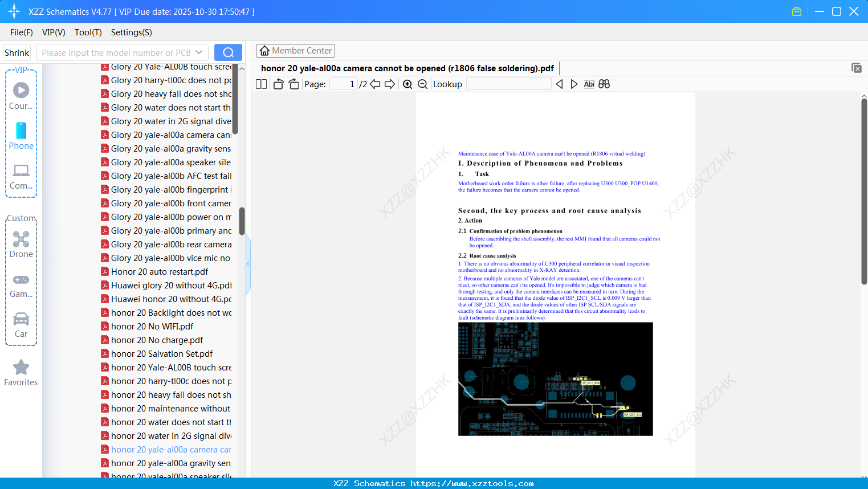Open the File(F) menu
868x489 pixels.
(22, 32)
